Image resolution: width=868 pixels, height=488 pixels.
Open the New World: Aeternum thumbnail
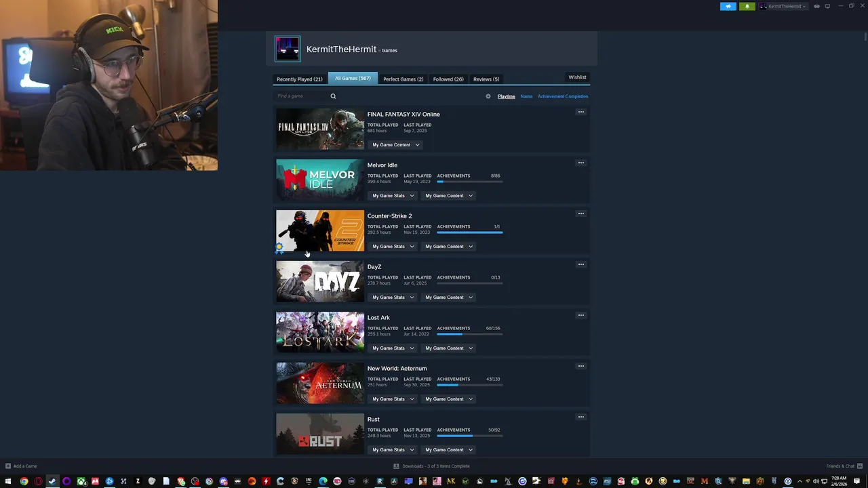[320, 383]
